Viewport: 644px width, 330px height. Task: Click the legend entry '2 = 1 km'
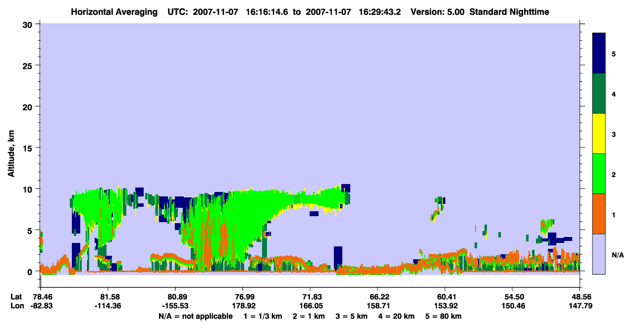309,316
